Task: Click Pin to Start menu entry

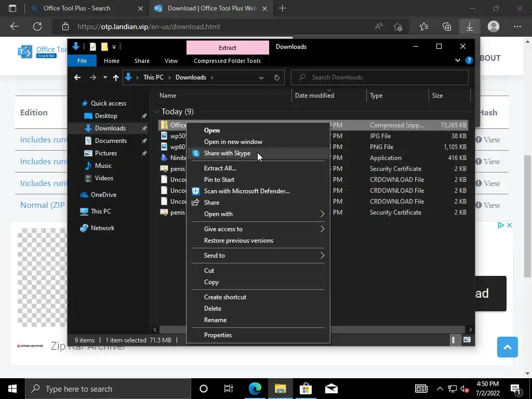Action: tap(219, 179)
